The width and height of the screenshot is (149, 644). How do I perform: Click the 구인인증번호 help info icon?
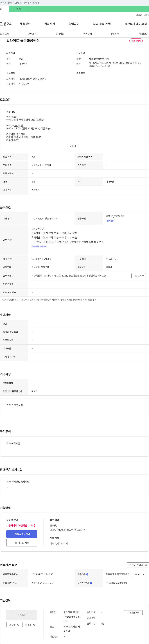pyautogui.click(x=91, y=583)
